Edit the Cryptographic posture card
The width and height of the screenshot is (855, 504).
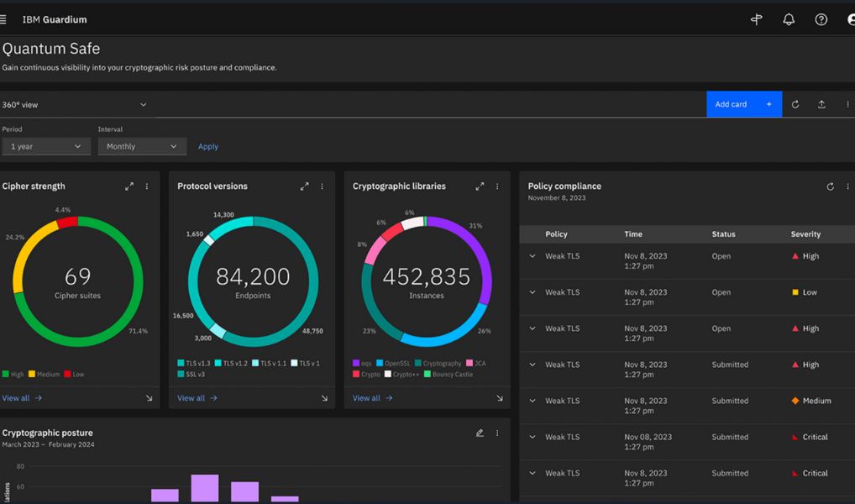coord(480,433)
